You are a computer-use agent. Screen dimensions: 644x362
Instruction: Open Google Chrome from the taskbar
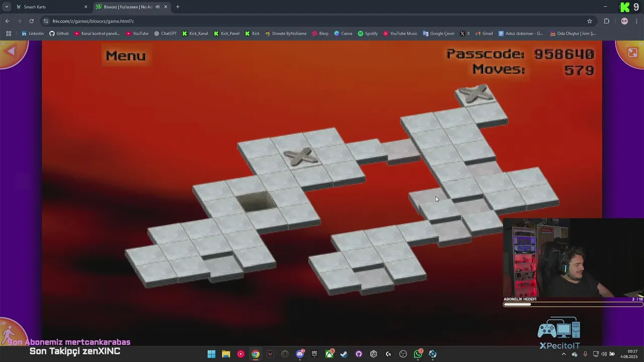256,354
